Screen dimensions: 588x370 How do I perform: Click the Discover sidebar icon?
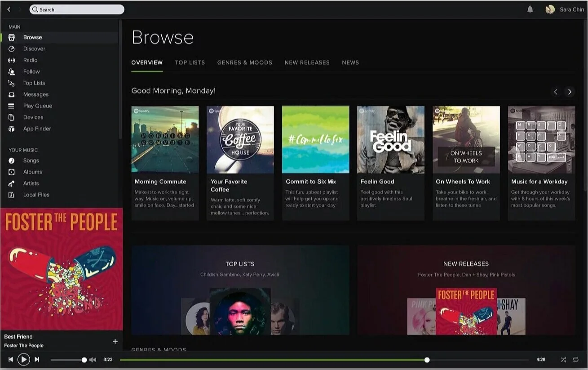click(x=12, y=49)
